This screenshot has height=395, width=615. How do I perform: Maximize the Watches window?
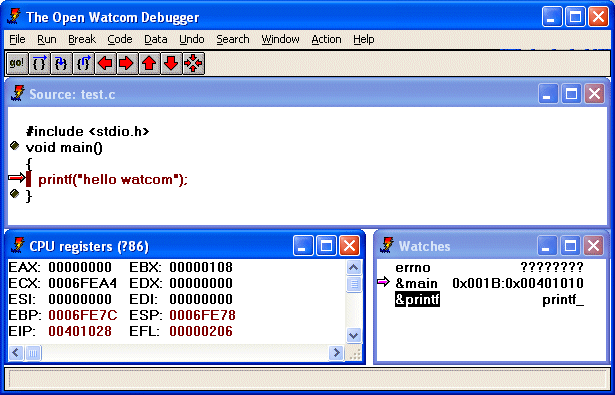coord(570,246)
